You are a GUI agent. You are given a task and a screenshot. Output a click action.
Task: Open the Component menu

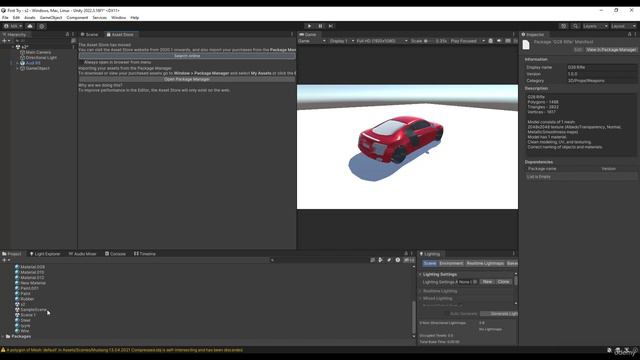[77, 18]
